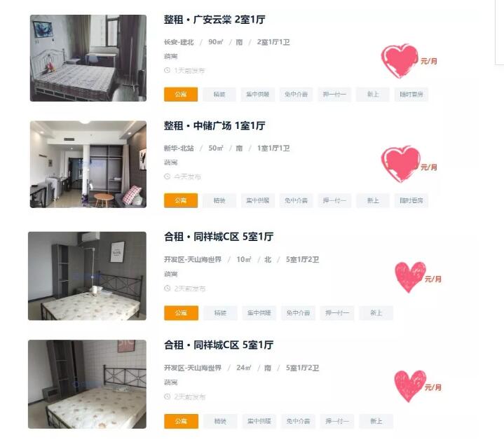
Task: Click the pink heart on the 10㎡ room listing
Action: [410, 277]
